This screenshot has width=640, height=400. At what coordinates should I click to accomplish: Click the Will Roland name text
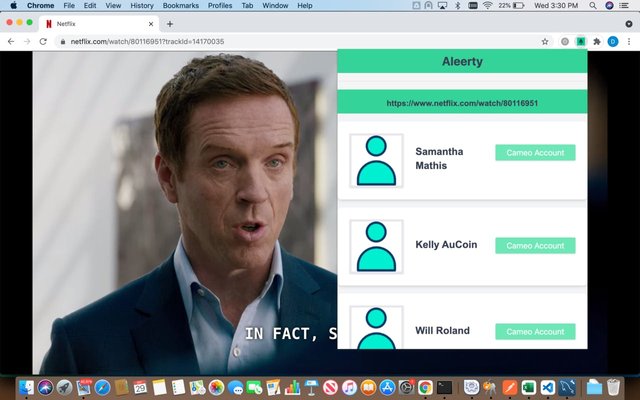442,331
